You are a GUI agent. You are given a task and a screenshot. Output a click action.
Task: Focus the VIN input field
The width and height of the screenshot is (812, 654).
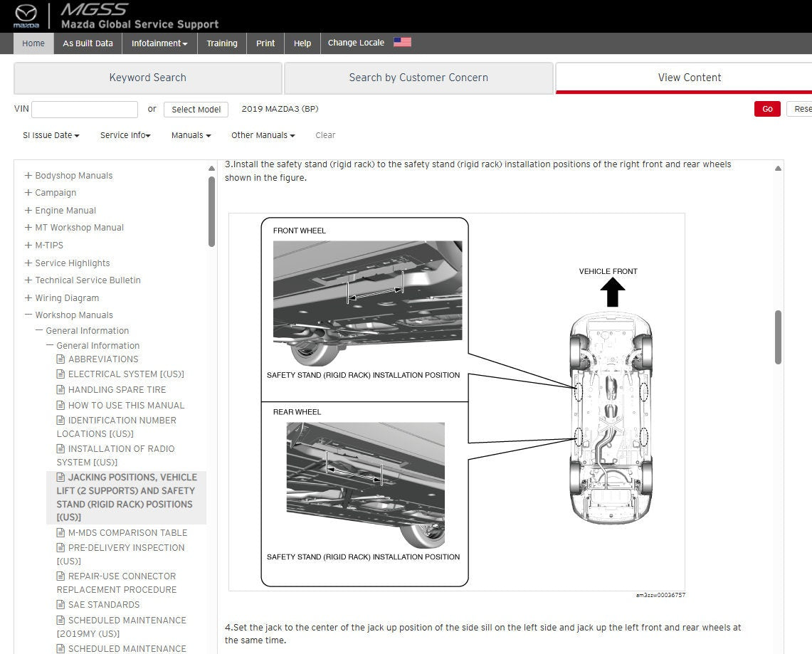click(85, 110)
